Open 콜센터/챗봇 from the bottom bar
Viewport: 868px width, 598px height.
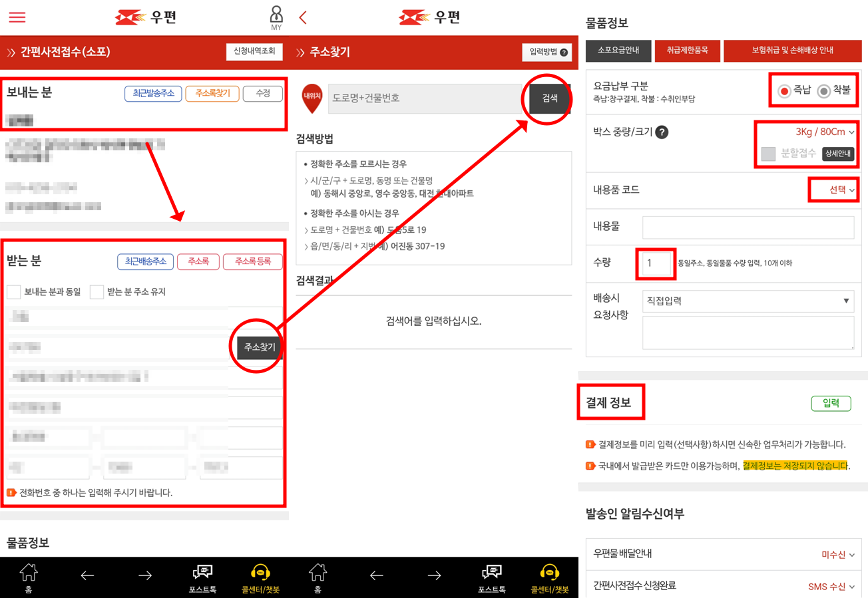point(260,576)
